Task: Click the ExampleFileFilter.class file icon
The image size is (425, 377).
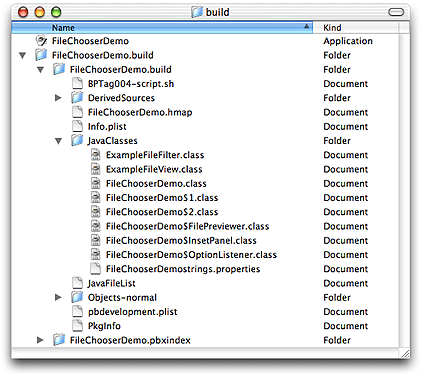Action: coord(96,155)
